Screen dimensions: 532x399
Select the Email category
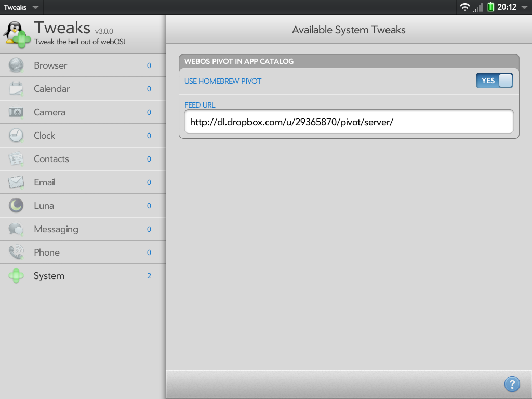[x=83, y=182]
